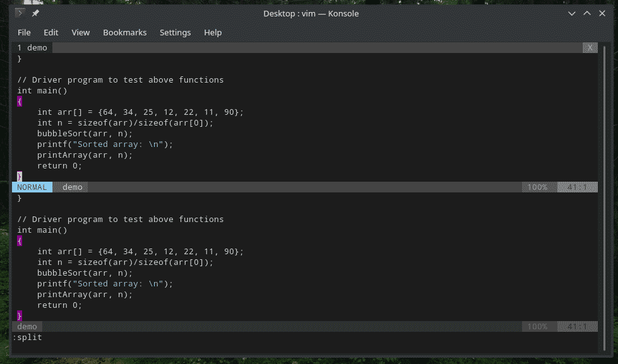618x364 pixels.
Task: Close the vim tab with X
Action: point(590,48)
